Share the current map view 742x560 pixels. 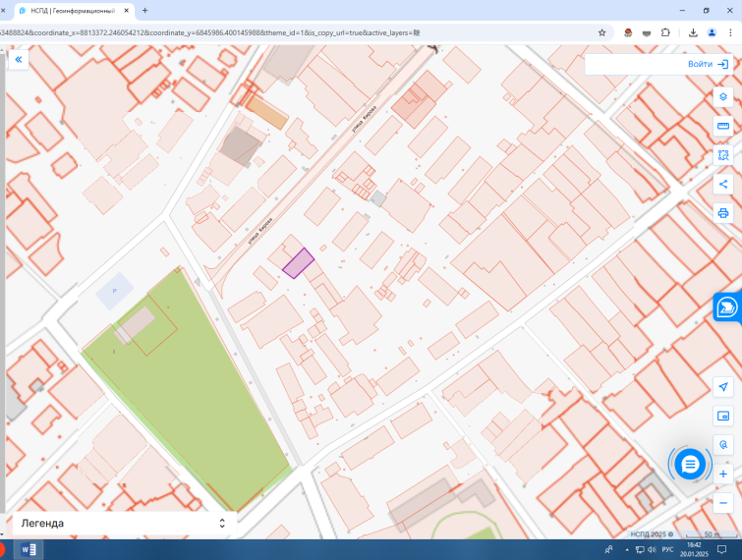click(723, 184)
